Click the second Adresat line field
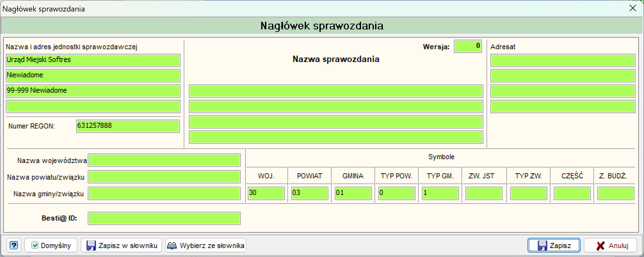 (563, 75)
